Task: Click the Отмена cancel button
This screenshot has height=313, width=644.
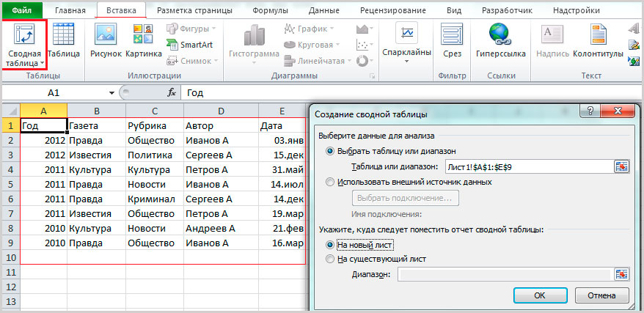Action: (x=601, y=295)
